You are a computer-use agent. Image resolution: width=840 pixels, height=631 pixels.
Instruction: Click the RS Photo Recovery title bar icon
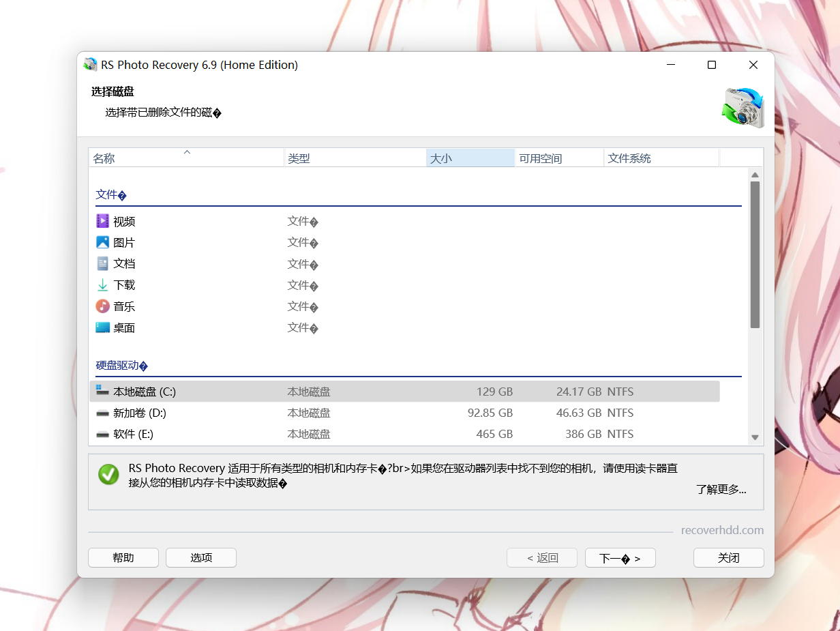[x=90, y=65]
